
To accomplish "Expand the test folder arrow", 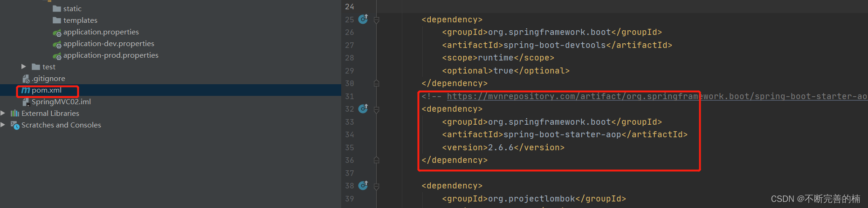I will point(24,67).
